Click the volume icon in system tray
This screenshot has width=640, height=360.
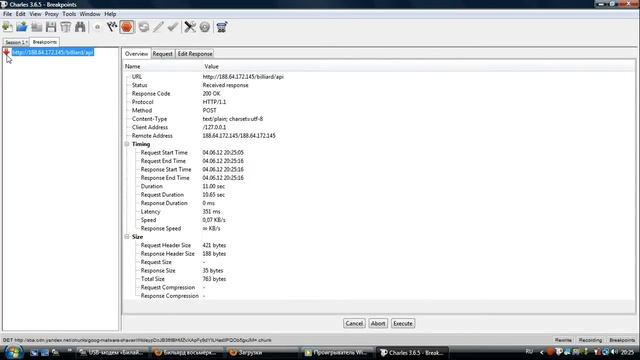click(614, 352)
